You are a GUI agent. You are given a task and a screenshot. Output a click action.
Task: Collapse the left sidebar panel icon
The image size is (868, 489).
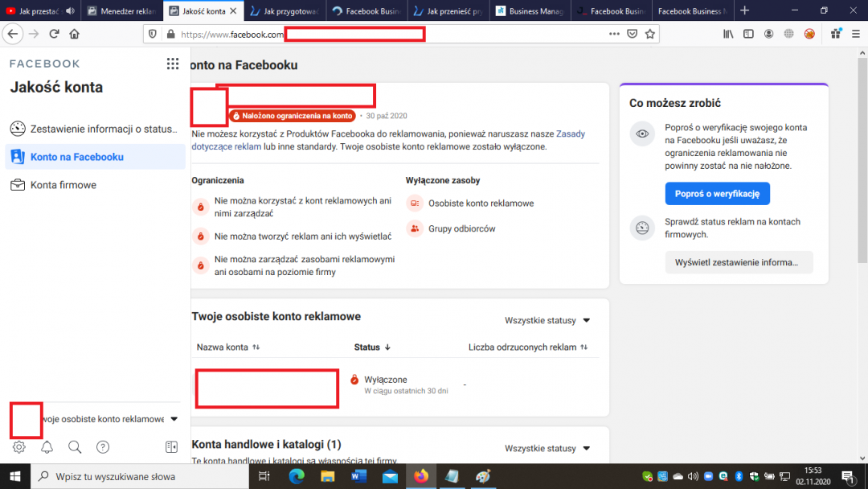pos(171,447)
